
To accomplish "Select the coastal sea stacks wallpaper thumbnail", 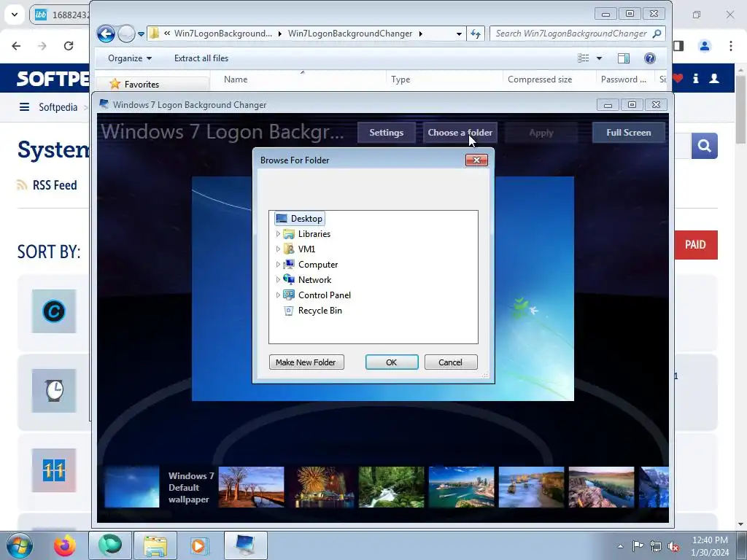I will click(x=531, y=487).
